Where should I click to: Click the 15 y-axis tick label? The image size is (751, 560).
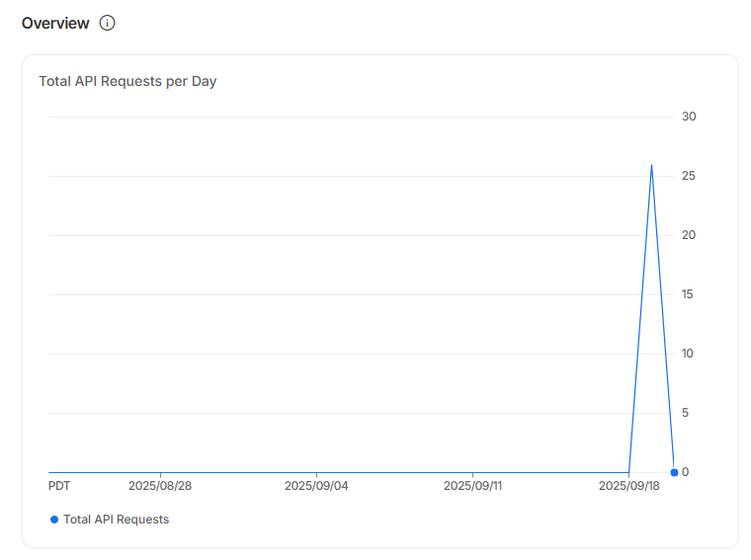[x=689, y=294]
